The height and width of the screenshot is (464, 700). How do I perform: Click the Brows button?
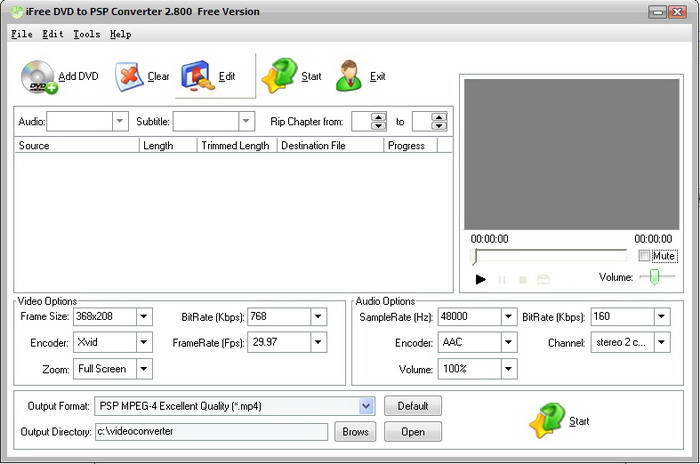click(355, 432)
